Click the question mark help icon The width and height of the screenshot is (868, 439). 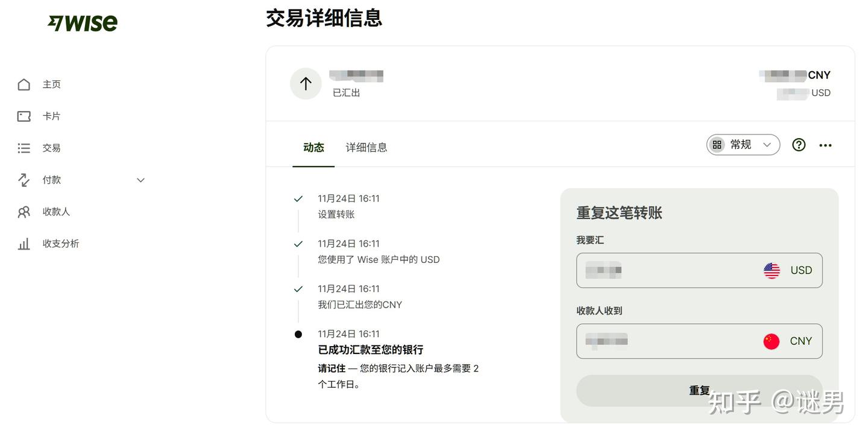pyautogui.click(x=799, y=145)
